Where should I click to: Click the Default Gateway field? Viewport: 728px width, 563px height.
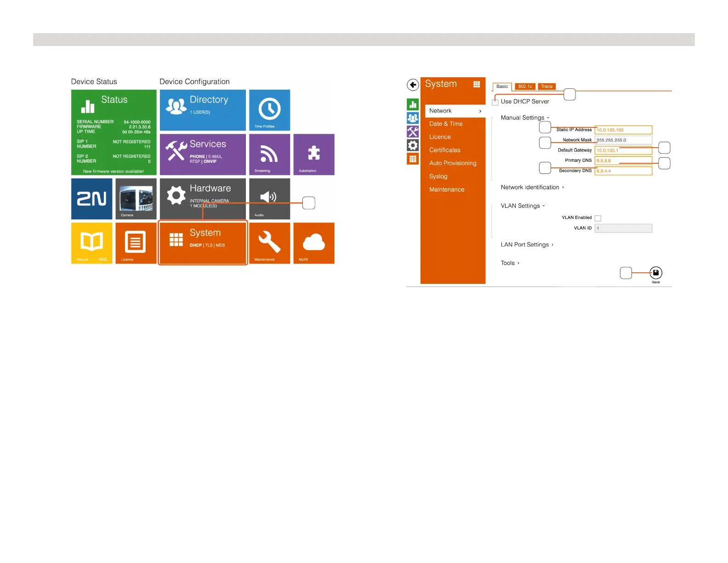tap(623, 150)
